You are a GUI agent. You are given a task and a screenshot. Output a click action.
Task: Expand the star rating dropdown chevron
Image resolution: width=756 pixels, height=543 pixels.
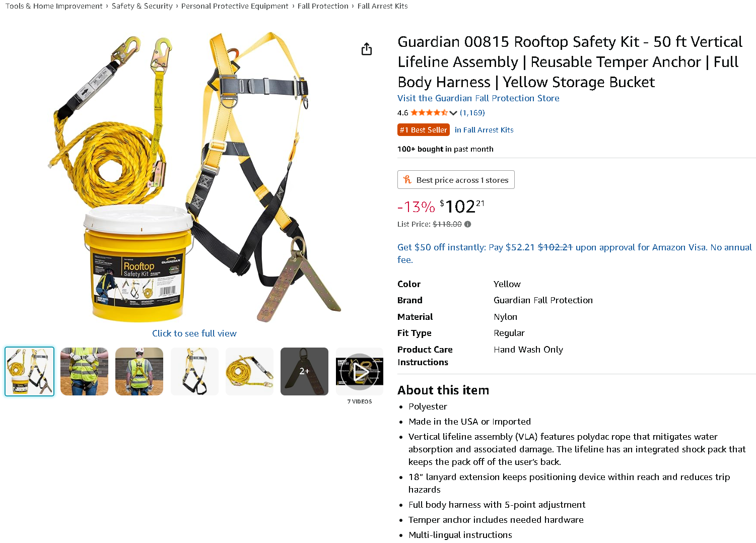453,113
